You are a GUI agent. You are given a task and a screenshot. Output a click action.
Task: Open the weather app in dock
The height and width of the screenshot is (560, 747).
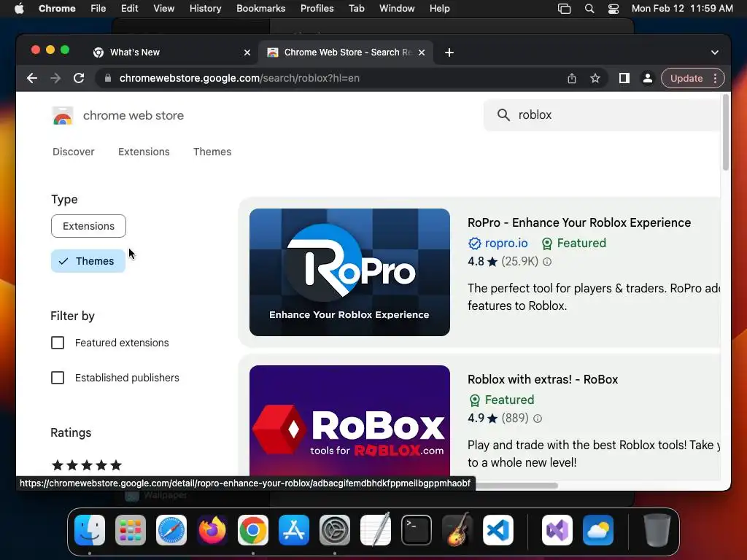pyautogui.click(x=598, y=530)
